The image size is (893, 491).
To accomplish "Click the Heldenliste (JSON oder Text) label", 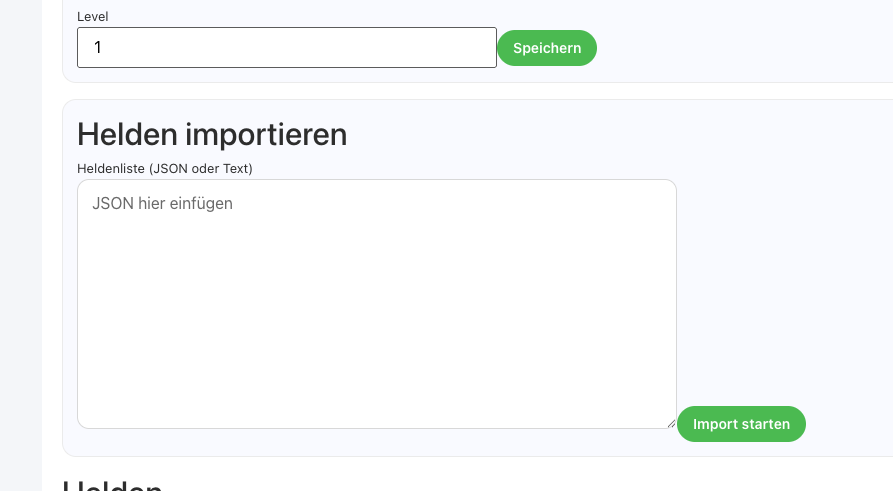I will pos(165,168).
